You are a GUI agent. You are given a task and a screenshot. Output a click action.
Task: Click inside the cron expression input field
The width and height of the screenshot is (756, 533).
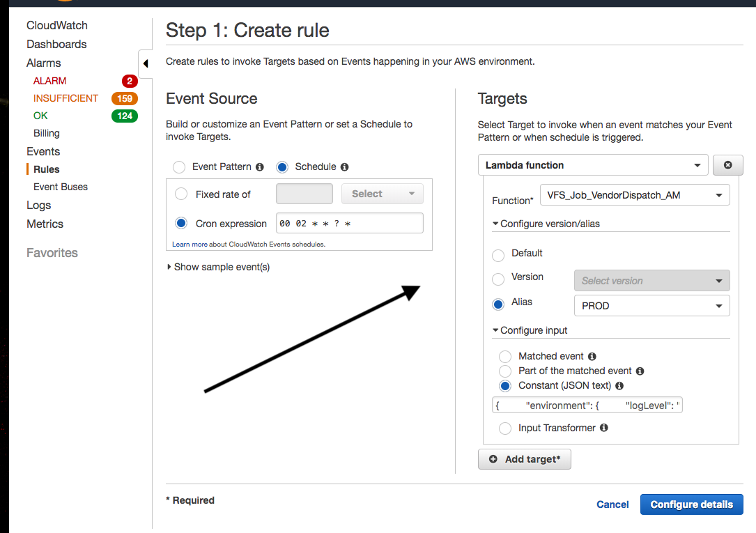[x=348, y=223]
